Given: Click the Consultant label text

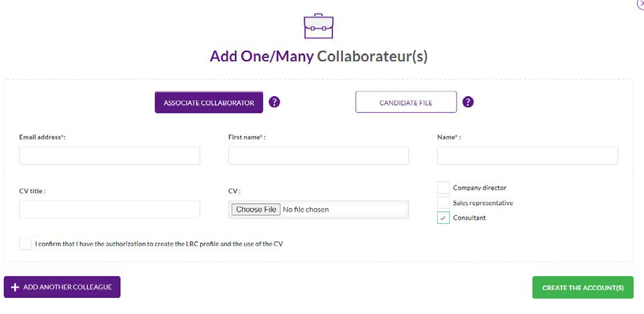Looking at the screenshot, I should tap(469, 218).
